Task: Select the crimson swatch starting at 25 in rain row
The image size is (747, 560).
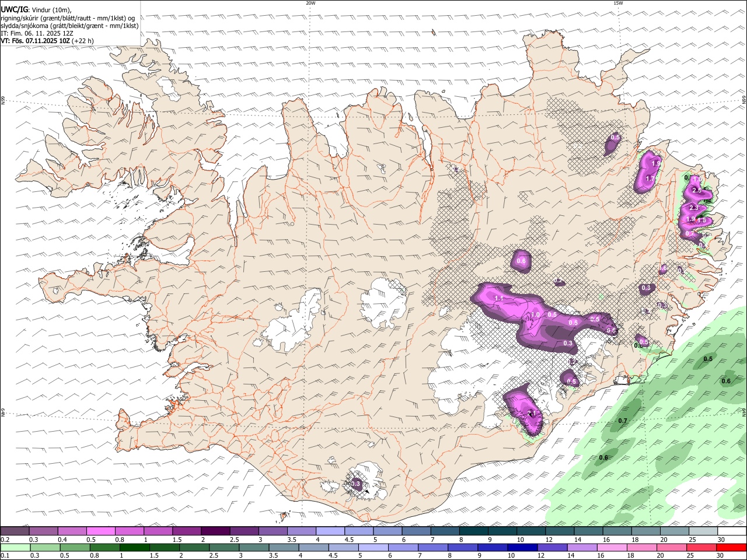Action: tap(700, 547)
